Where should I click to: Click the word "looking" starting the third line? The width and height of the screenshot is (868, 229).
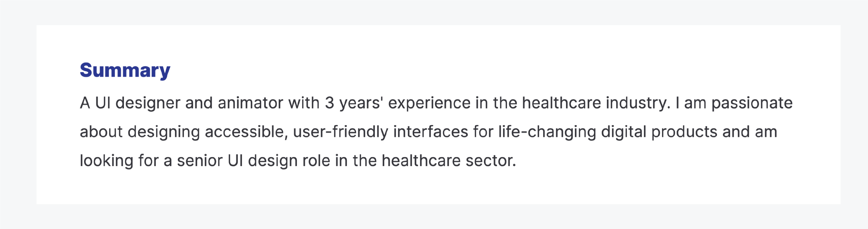point(106,161)
